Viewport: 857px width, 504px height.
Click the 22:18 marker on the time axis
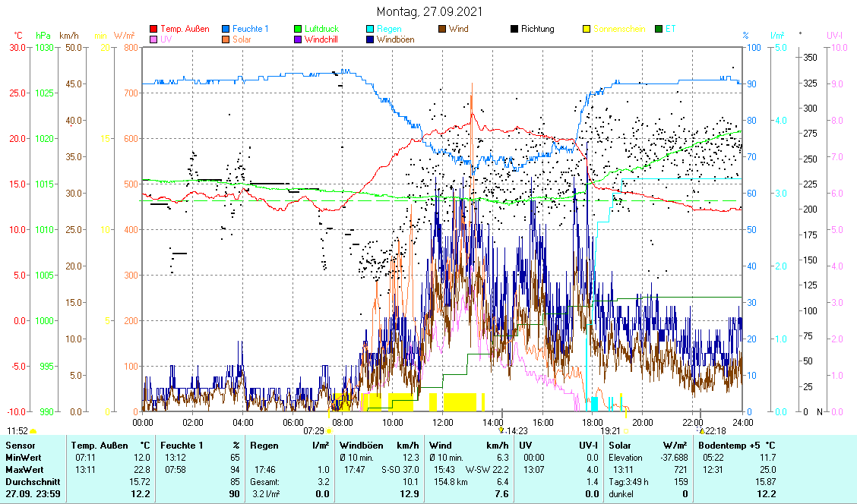pos(716,430)
